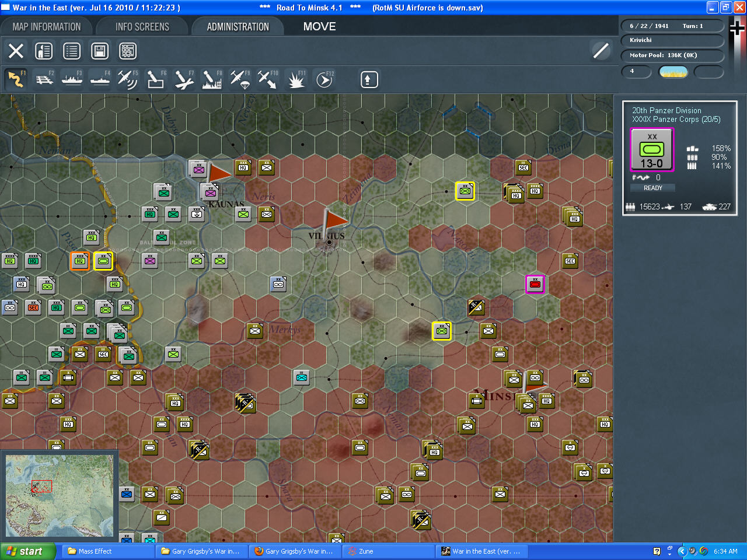Click the 227 tank count
The width and height of the screenshot is (747, 560).
tap(724, 206)
